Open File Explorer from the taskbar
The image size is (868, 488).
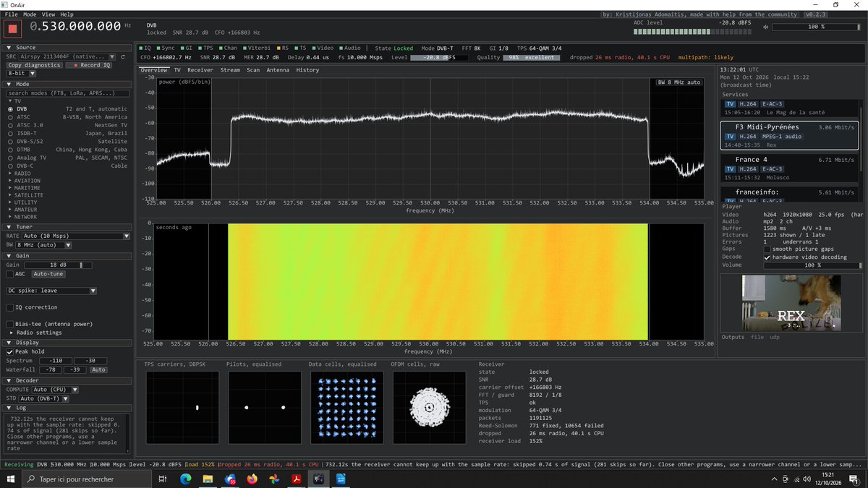coord(208,479)
